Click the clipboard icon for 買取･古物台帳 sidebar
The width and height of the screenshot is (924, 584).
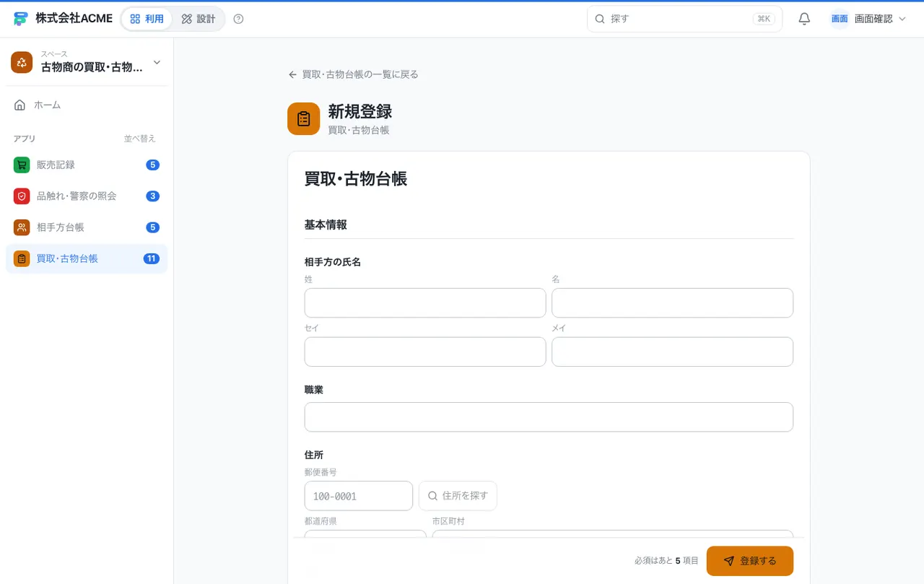tap(22, 258)
